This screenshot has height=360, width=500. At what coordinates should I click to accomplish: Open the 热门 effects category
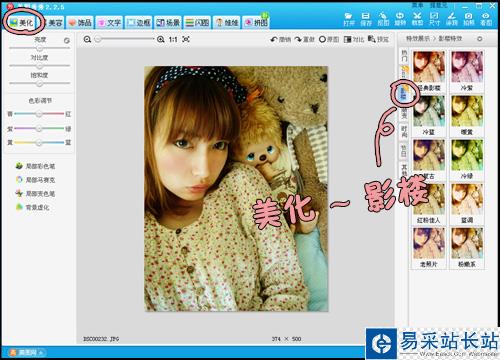click(404, 56)
